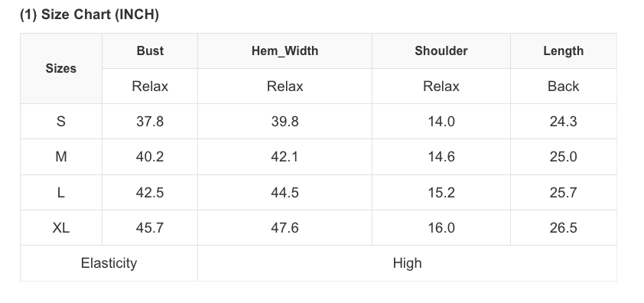Click the High elasticity value
The image size is (644, 303).
pyautogui.click(x=407, y=263)
